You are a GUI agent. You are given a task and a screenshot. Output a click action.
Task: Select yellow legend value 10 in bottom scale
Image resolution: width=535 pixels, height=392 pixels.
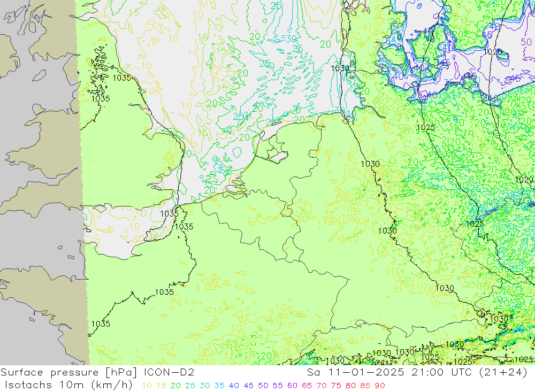click(147, 386)
